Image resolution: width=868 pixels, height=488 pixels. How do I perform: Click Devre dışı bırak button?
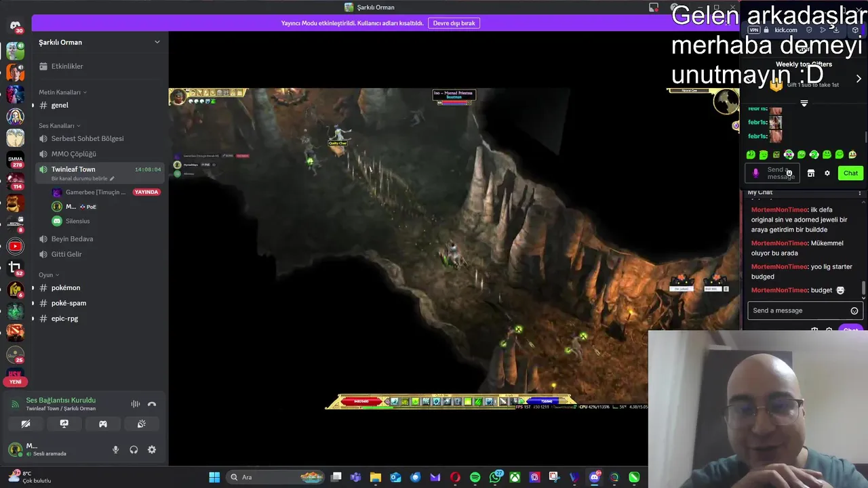(x=454, y=23)
